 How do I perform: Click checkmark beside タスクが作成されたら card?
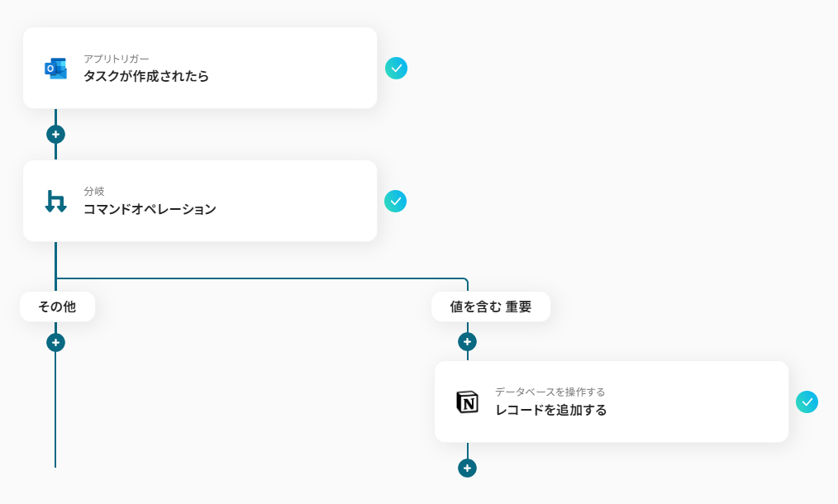[396, 69]
